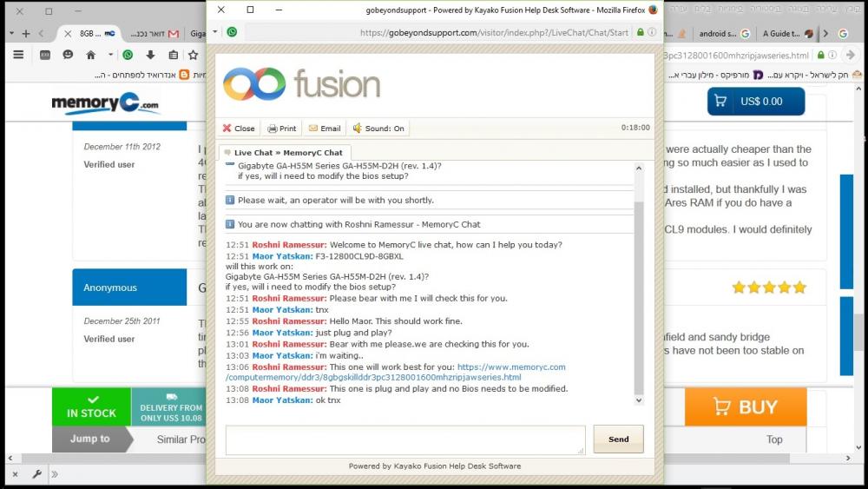Click the green IN STOCK badge
Image resolution: width=868 pixels, height=489 pixels.
91,407
